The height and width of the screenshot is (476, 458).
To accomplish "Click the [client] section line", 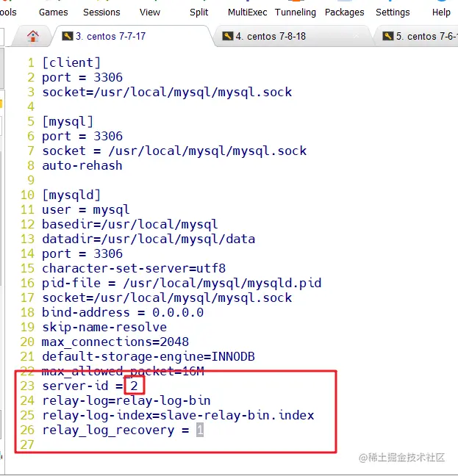I will 71,63.
